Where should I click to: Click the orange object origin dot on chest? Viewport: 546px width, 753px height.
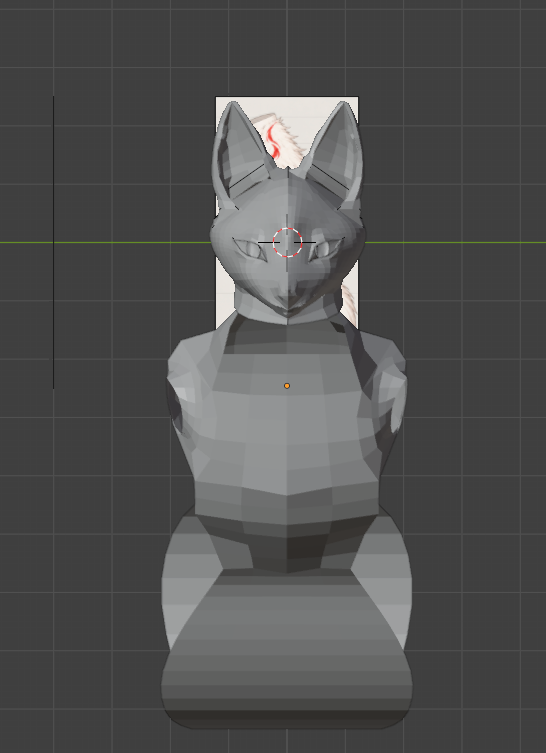pos(287,386)
